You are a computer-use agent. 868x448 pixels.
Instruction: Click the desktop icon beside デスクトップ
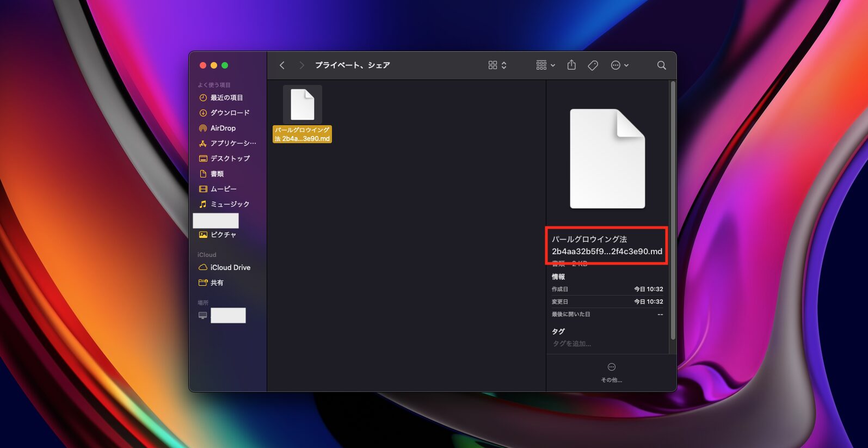[x=203, y=158]
